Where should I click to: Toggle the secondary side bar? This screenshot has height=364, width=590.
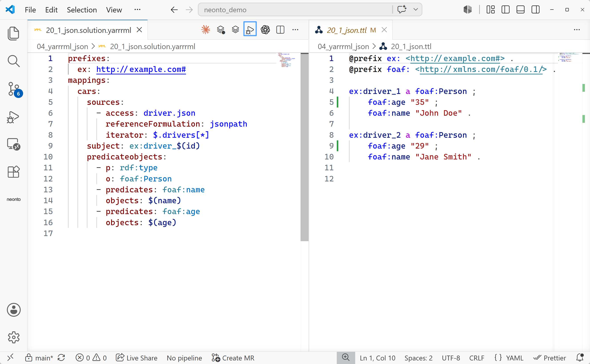coord(536,10)
